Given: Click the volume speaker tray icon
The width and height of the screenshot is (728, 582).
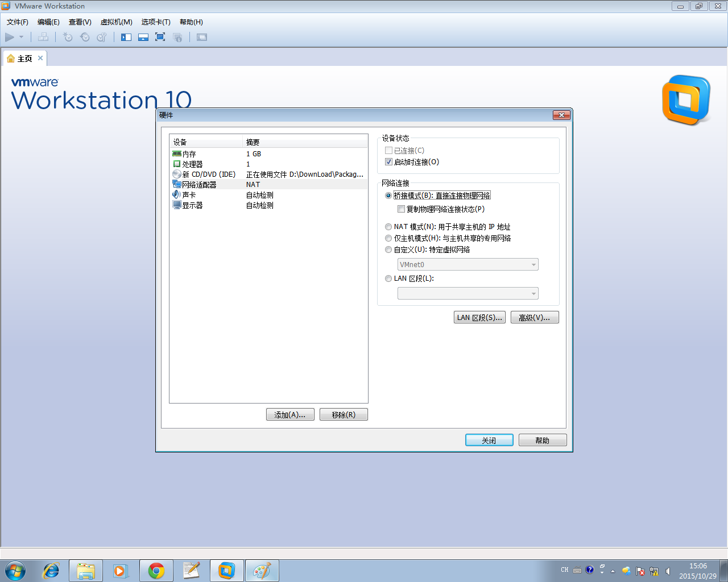Looking at the screenshot, I should tap(668, 571).
